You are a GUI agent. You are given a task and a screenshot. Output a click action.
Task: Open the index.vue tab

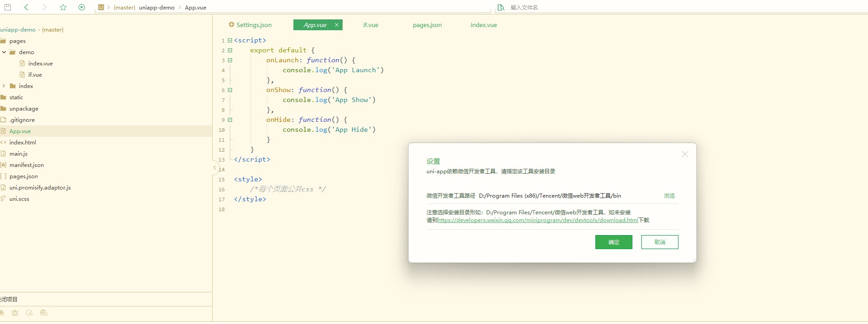pyautogui.click(x=483, y=25)
